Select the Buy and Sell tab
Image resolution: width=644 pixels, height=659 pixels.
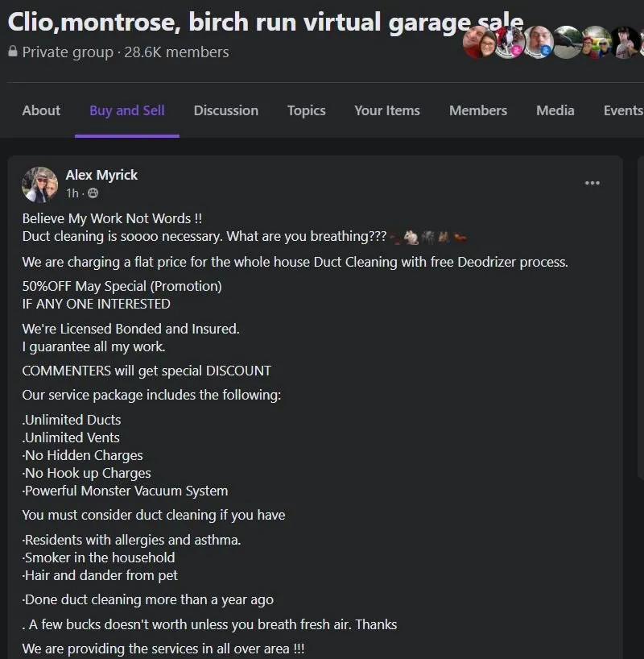pos(127,110)
